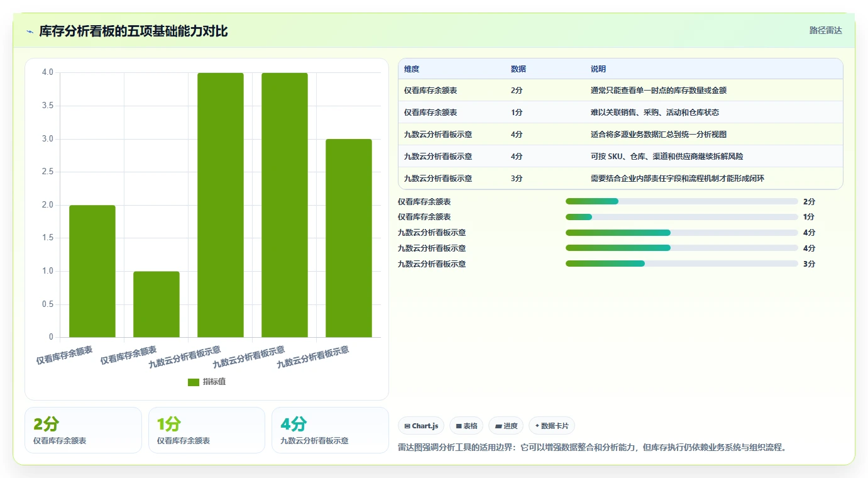Open the 4分 data card below the chart
The height and width of the screenshot is (478, 868).
[330, 430]
